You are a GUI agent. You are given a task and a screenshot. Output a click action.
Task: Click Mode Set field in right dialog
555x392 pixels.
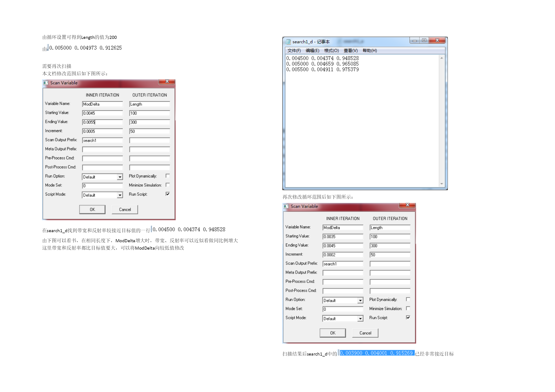(x=343, y=309)
